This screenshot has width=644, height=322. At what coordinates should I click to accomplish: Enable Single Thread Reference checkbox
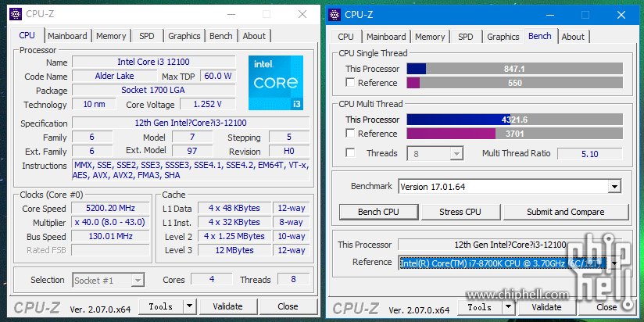pos(350,83)
